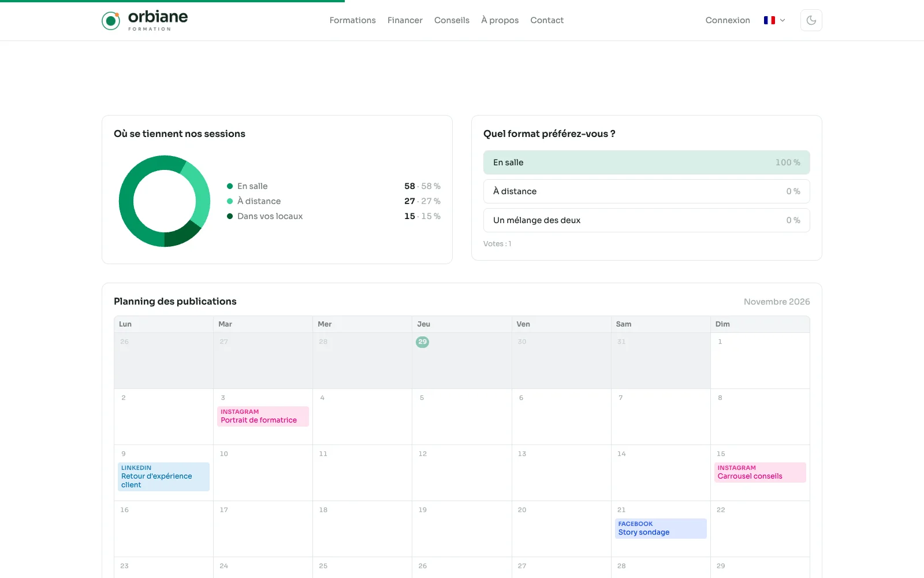Screen dimensions: 924x578
Task: Click the Votes : 1 count text
Action: (x=497, y=244)
